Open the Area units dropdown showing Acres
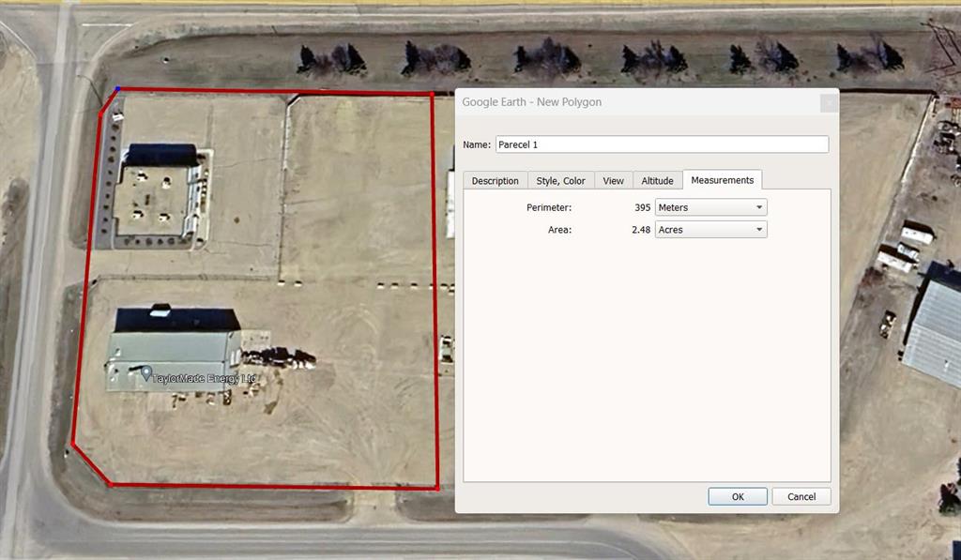The width and height of the screenshot is (961, 560). pyautogui.click(x=710, y=229)
